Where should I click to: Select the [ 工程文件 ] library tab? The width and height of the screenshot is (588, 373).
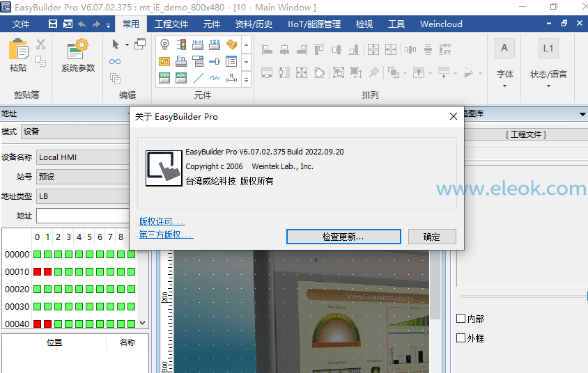(526, 134)
